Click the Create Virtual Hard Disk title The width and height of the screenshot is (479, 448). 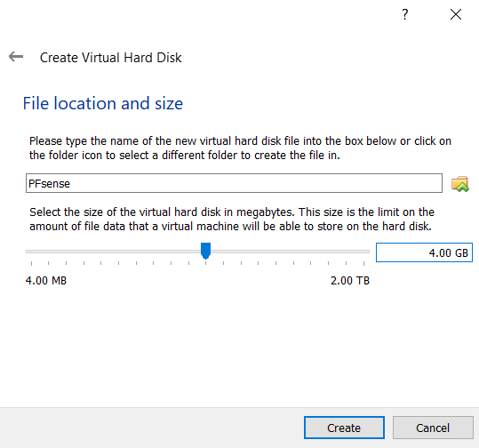click(111, 58)
